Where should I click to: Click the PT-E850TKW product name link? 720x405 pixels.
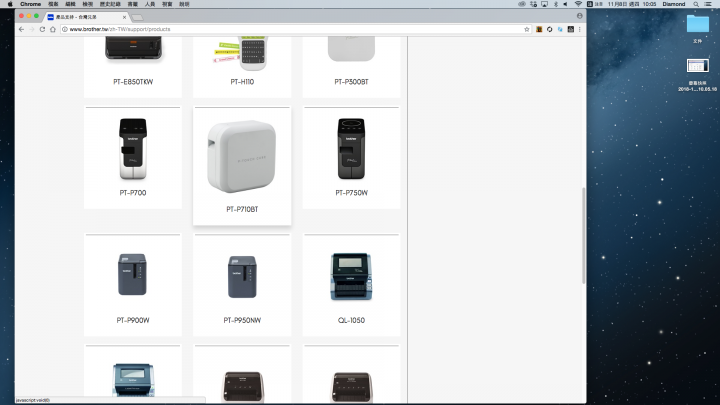point(133,82)
